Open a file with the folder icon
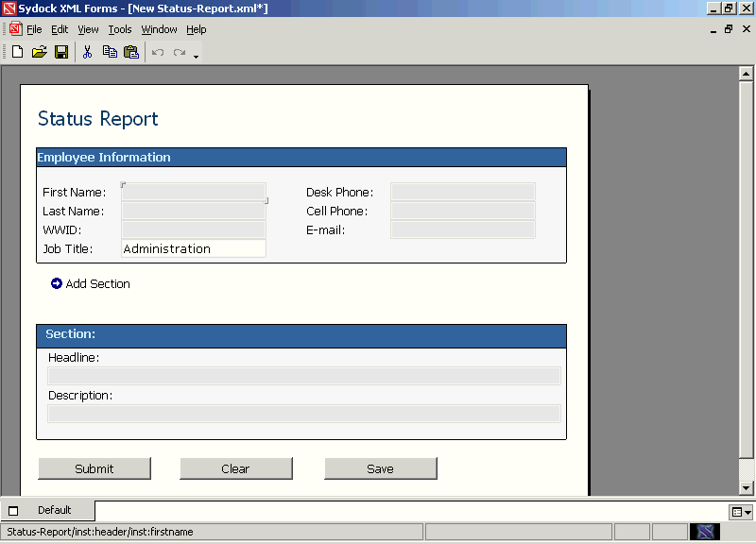Screen dimensions: 756x544 40,52
